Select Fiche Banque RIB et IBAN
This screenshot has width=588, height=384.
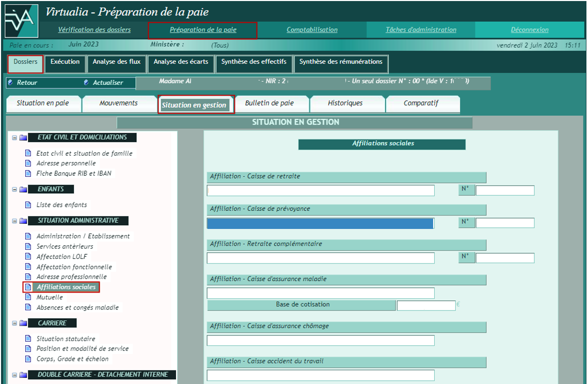[73, 174]
